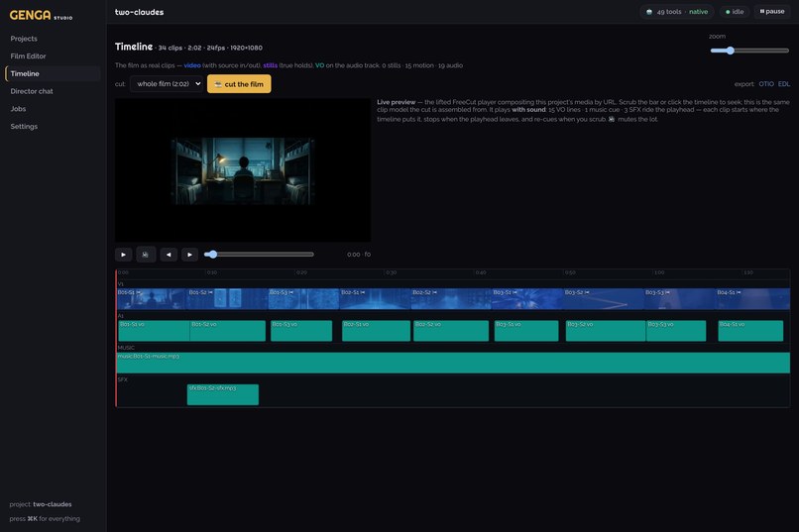The height and width of the screenshot is (532, 799).
Task: Open the '49 tools · native' status pill
Action: [x=677, y=12]
